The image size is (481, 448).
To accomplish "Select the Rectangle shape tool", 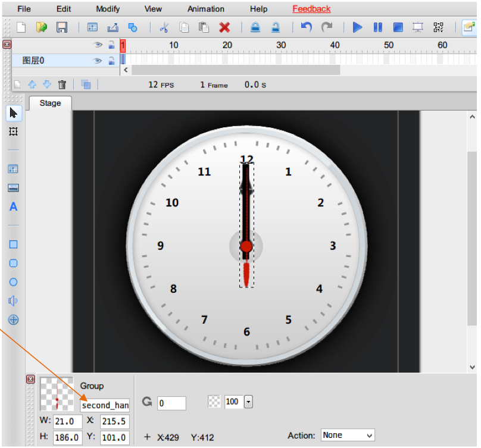I will [x=13, y=245].
